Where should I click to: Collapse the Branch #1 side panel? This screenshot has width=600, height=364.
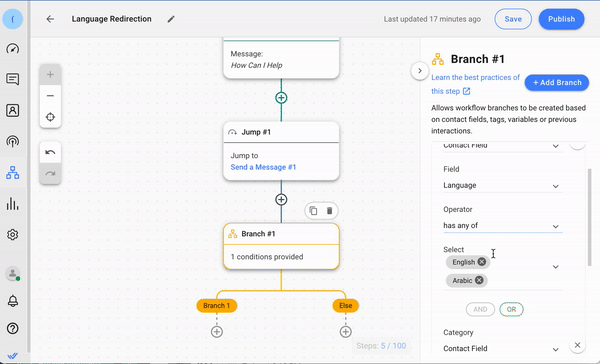[x=420, y=71]
